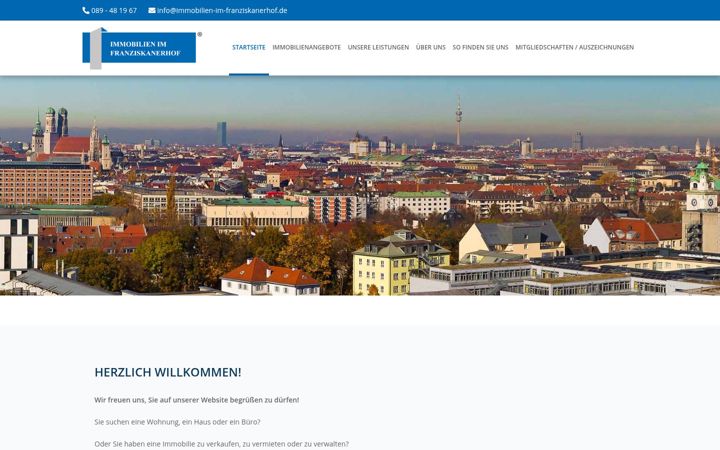Click the Immobilien im Franziskanerhof logo

coord(142,48)
